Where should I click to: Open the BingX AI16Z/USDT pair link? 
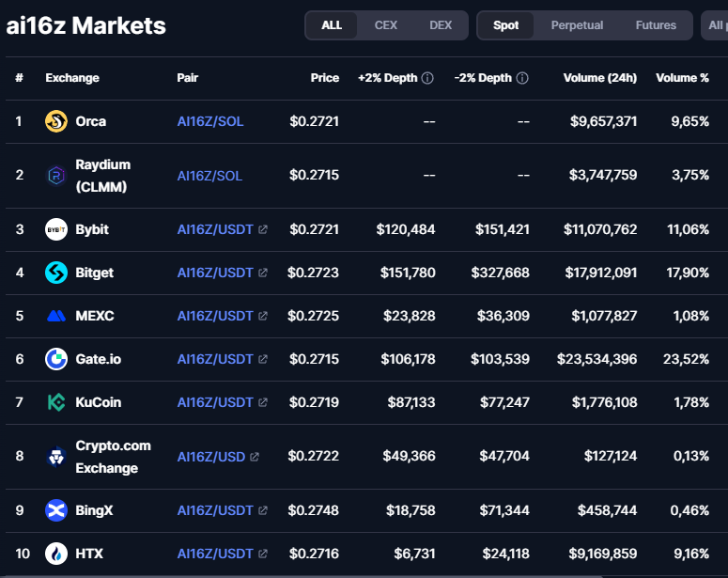coord(215,510)
